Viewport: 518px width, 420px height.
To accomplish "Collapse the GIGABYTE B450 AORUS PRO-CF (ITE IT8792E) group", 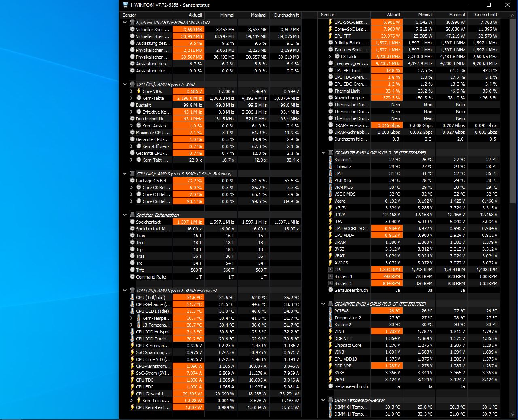I will click(x=323, y=304).
